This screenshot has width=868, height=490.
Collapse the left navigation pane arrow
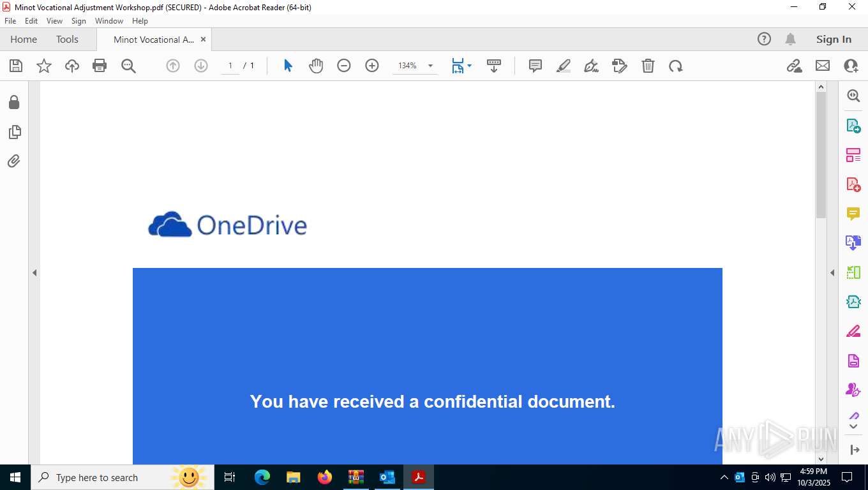pos(34,272)
